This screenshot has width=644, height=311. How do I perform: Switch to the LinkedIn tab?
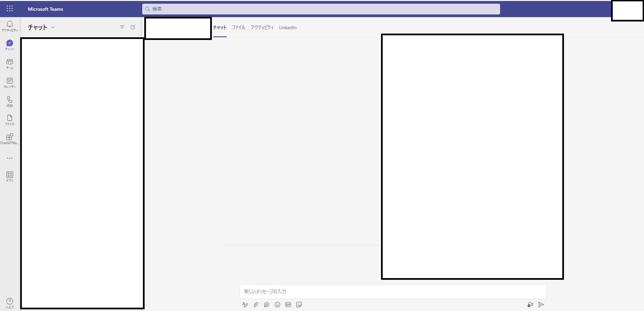tap(288, 28)
